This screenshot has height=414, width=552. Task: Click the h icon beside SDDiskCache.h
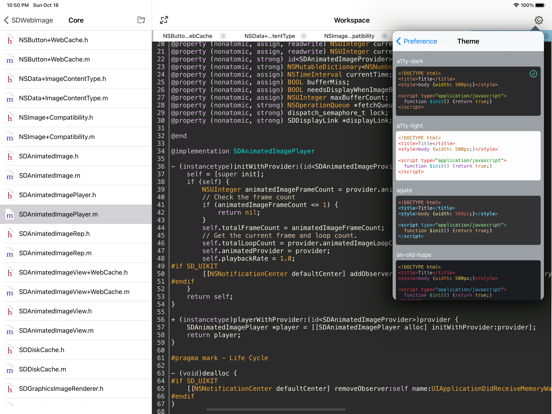(x=10, y=350)
